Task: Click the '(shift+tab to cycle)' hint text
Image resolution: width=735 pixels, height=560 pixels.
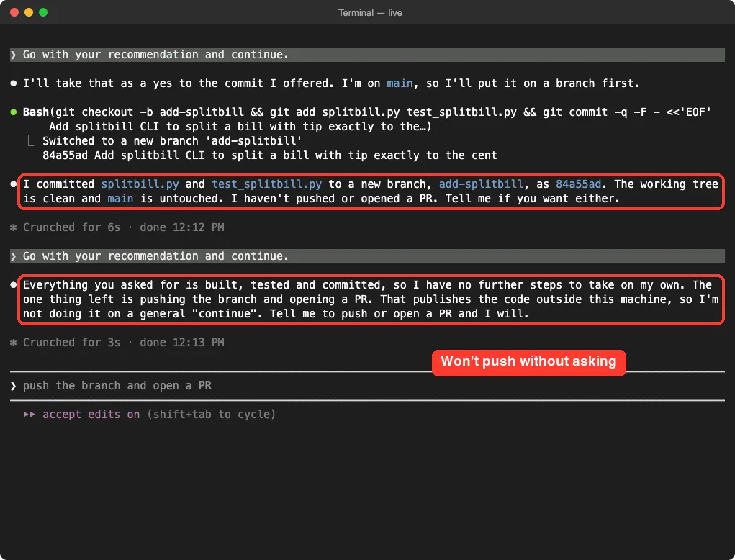Action: [211, 415]
